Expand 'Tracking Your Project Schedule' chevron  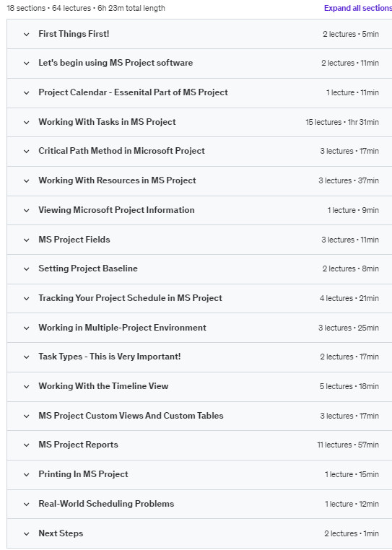26,299
